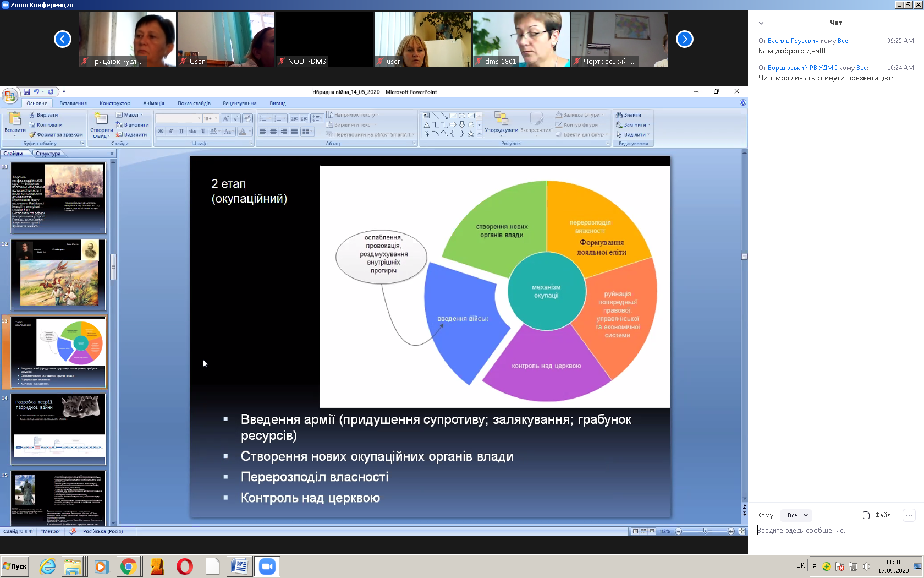Click the Redo icon in quick access toolbar
The height and width of the screenshot is (578, 924).
pos(51,92)
